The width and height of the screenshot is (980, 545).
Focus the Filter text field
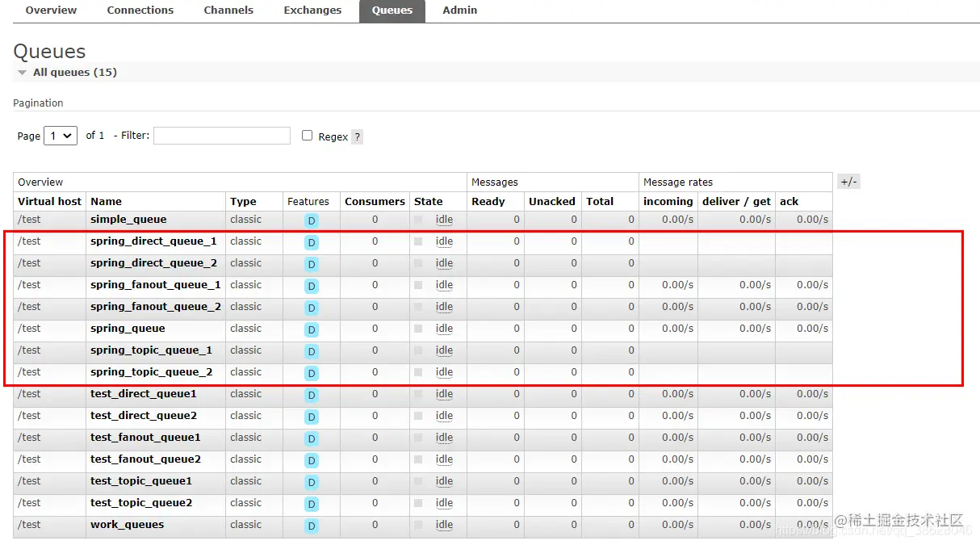click(222, 136)
